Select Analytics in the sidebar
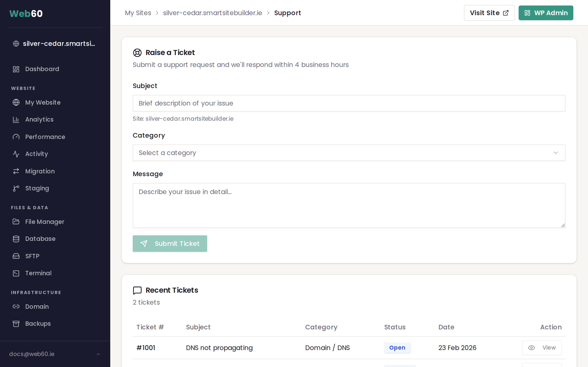588x367 pixels. point(39,120)
